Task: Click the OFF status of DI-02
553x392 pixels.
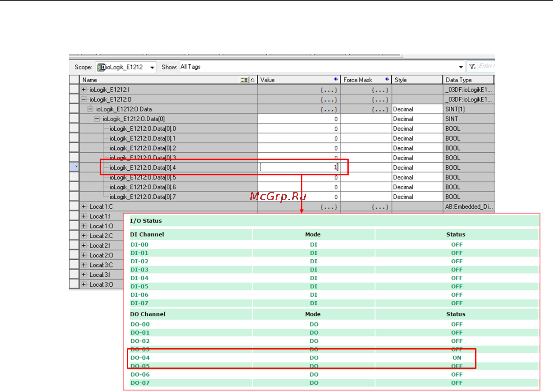Action: [457, 261]
